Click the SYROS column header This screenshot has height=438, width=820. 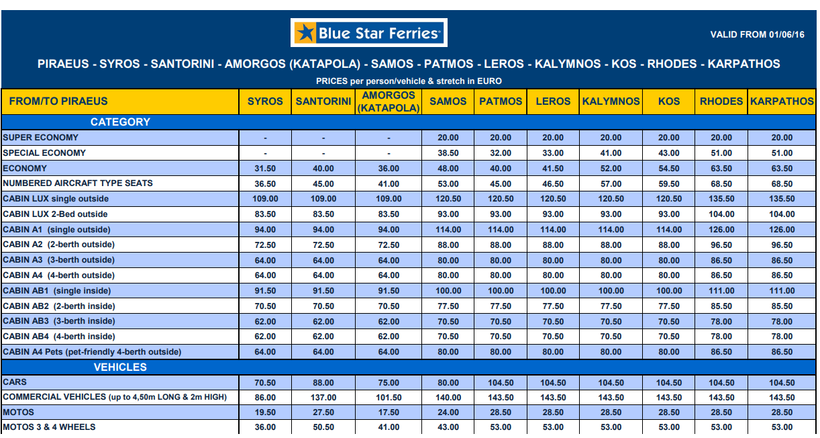[265, 102]
